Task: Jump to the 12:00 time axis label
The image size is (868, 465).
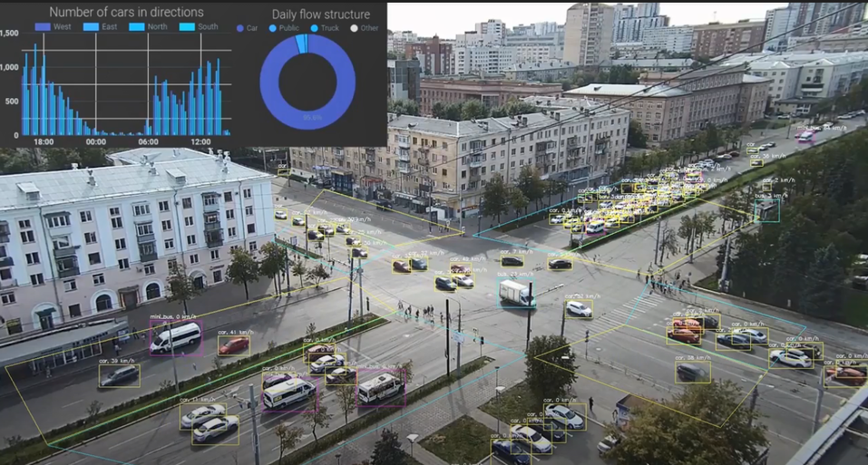Action: 200,142
